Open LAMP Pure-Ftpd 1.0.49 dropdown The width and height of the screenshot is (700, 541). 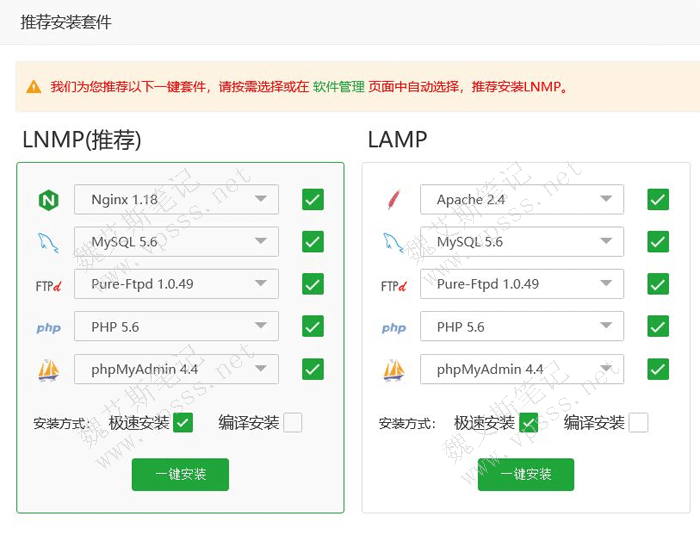(x=522, y=284)
